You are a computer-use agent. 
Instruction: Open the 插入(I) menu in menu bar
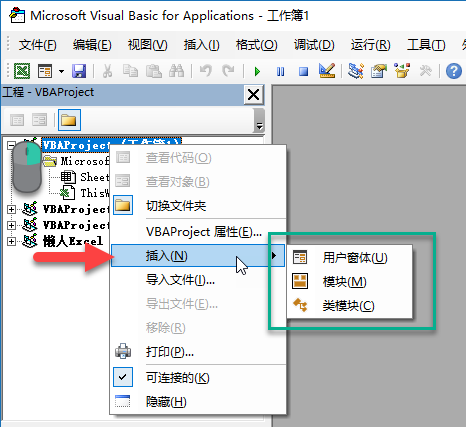coord(202,45)
